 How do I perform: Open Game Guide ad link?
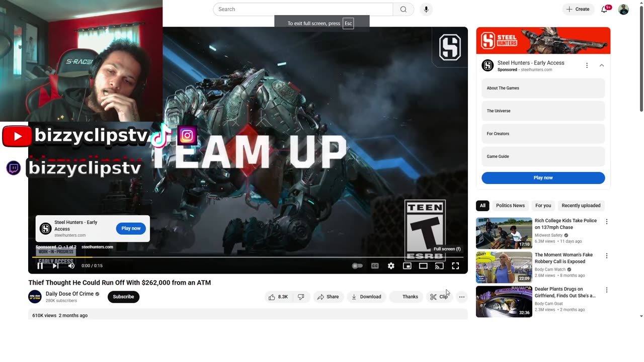[x=543, y=156]
